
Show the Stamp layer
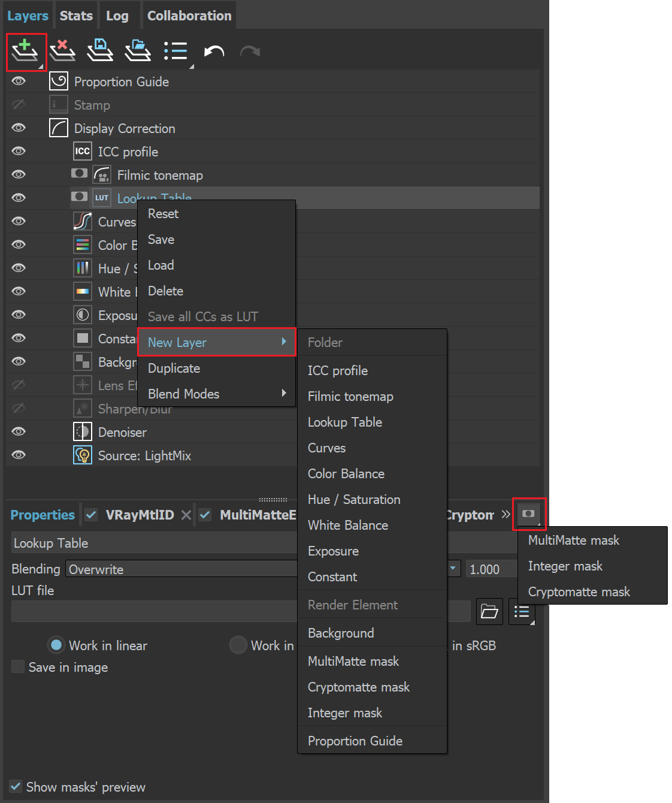coord(18,104)
